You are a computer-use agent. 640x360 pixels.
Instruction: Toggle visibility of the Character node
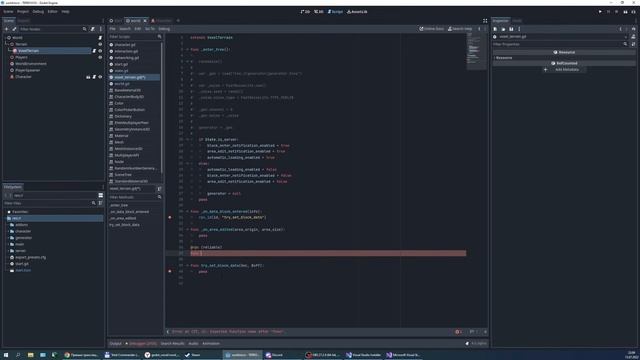[100, 77]
